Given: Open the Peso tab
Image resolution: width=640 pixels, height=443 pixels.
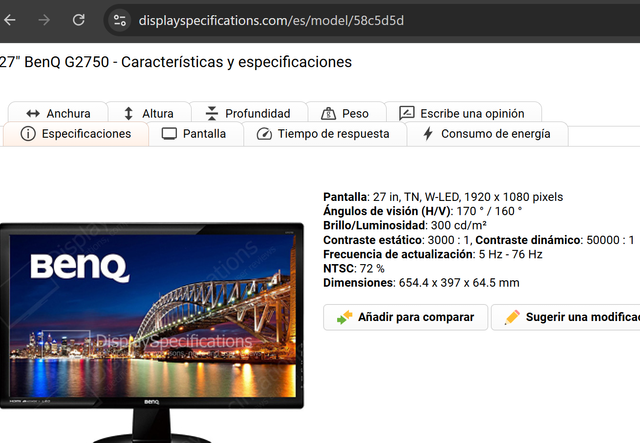Looking at the screenshot, I should pyautogui.click(x=346, y=113).
